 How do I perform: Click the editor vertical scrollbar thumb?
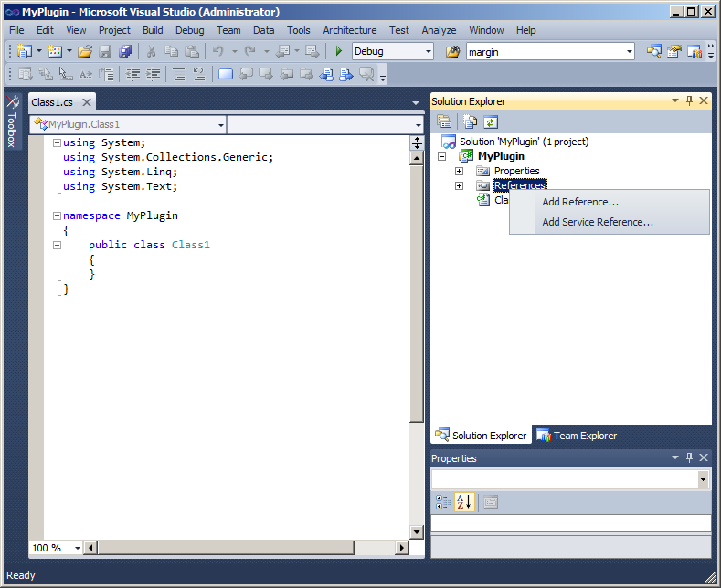pos(417,294)
